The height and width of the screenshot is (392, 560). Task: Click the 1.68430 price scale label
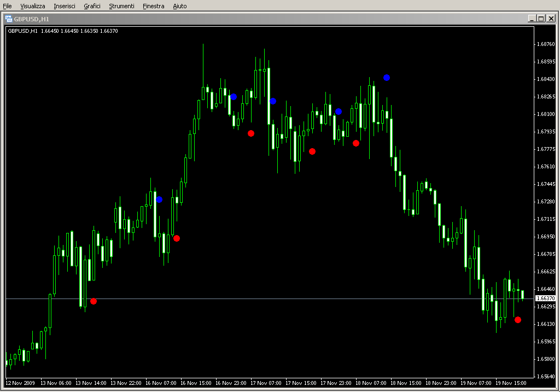pyautogui.click(x=546, y=79)
